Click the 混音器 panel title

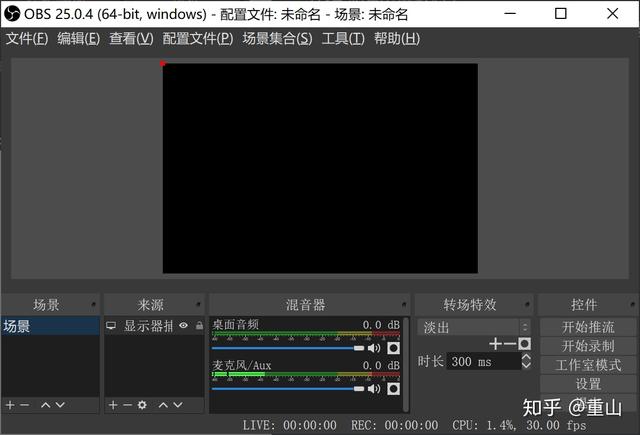pyautogui.click(x=305, y=304)
